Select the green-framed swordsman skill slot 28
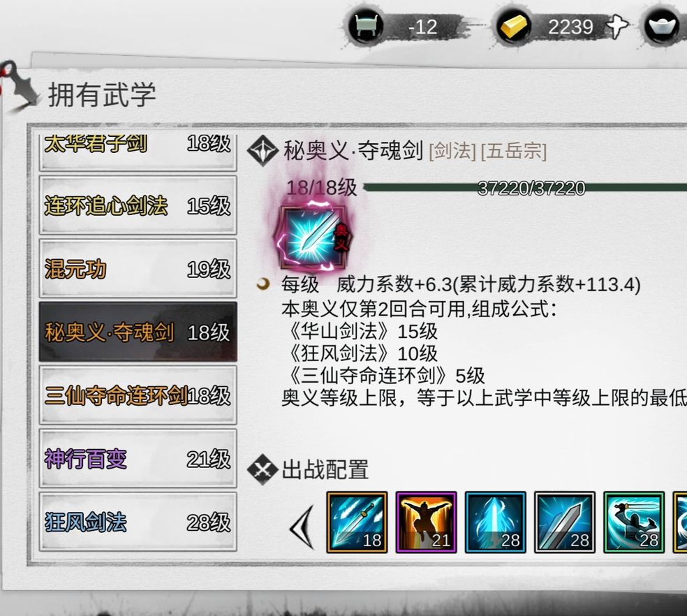 click(x=633, y=522)
